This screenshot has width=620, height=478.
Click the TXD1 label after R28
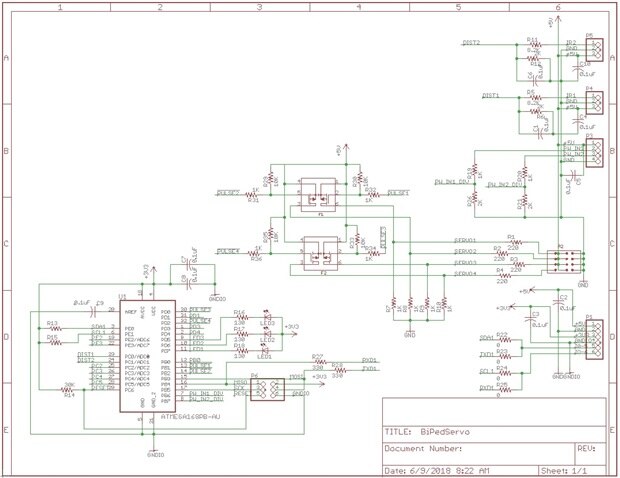pyautogui.click(x=370, y=368)
